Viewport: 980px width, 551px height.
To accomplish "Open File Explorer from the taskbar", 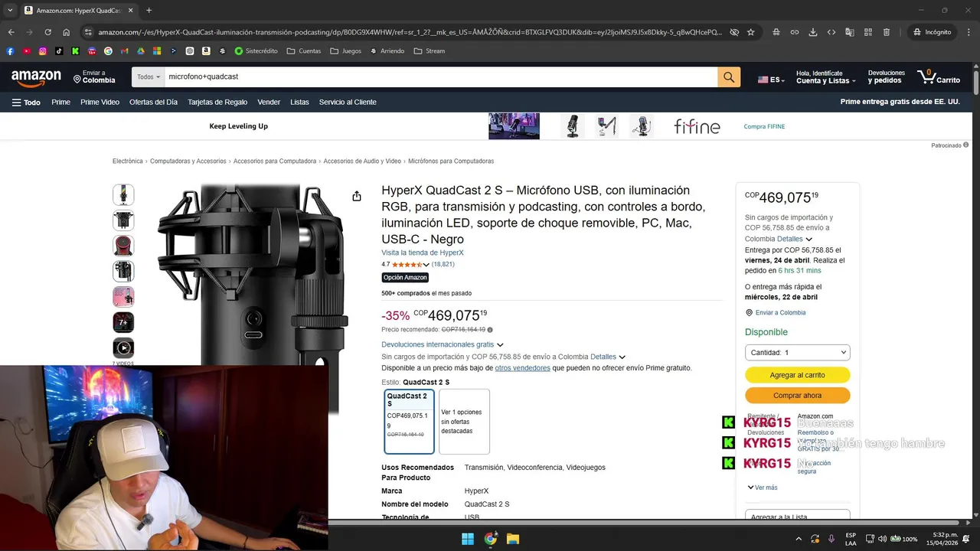I will tap(513, 539).
